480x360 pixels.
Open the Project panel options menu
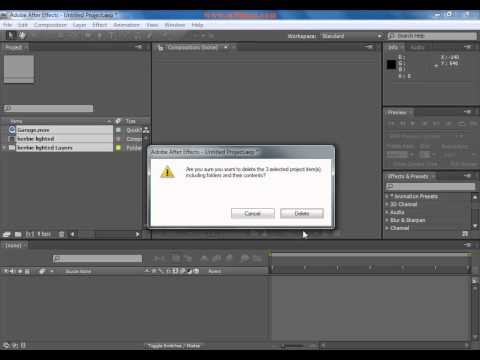(x=139, y=47)
